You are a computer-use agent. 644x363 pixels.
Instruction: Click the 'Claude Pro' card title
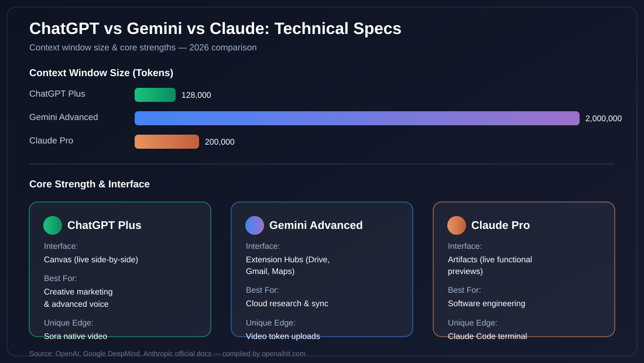point(500,225)
